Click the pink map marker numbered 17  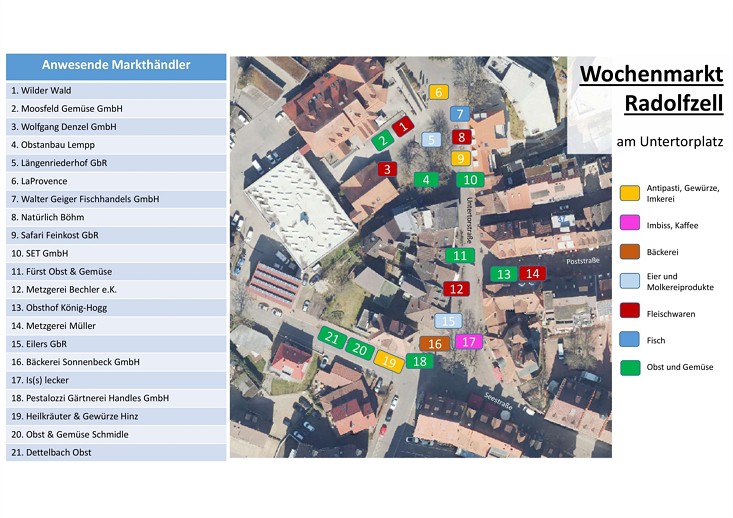point(469,342)
